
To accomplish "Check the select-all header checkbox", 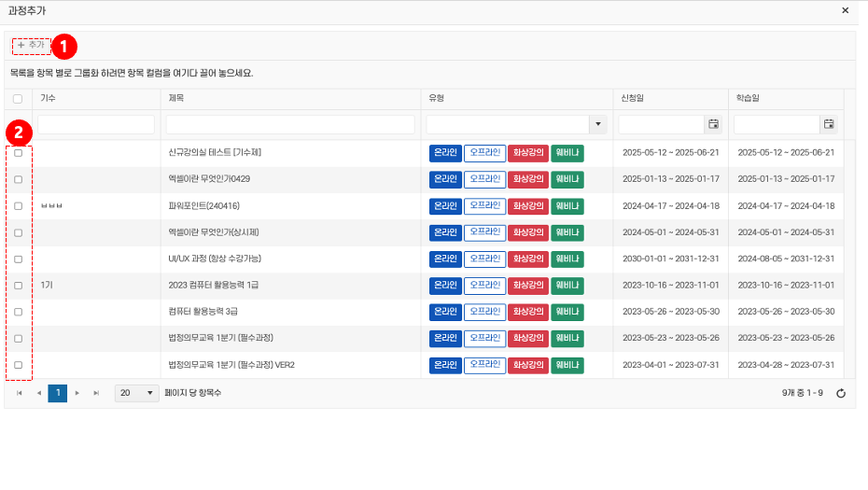I will point(18,98).
